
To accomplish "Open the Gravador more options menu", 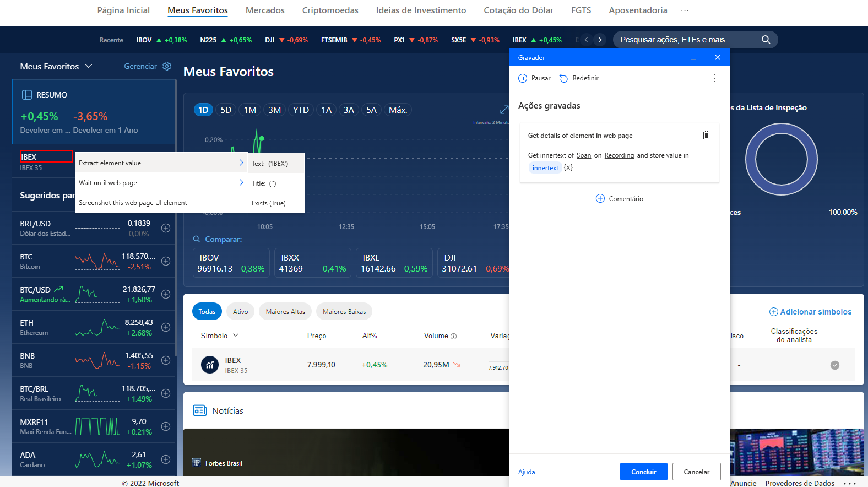I will point(714,78).
